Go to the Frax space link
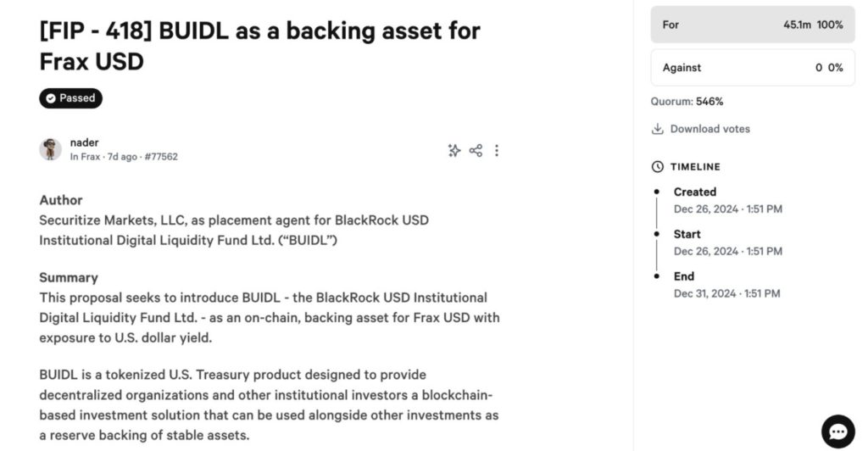Screen dimensions: 868x451 coord(89,157)
